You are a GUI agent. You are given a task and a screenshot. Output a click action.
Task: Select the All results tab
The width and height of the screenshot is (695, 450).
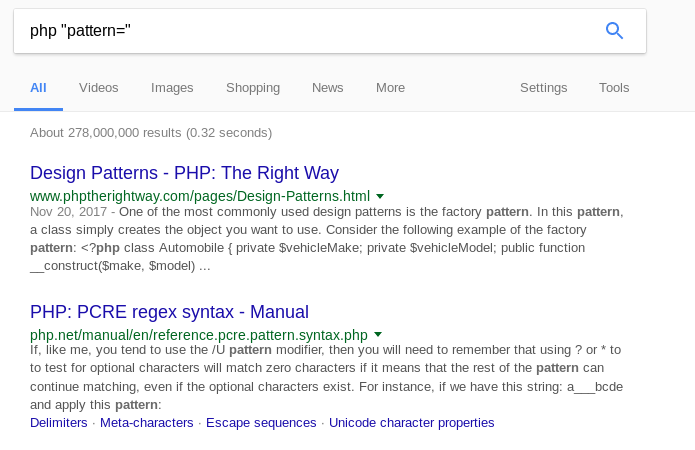38,88
